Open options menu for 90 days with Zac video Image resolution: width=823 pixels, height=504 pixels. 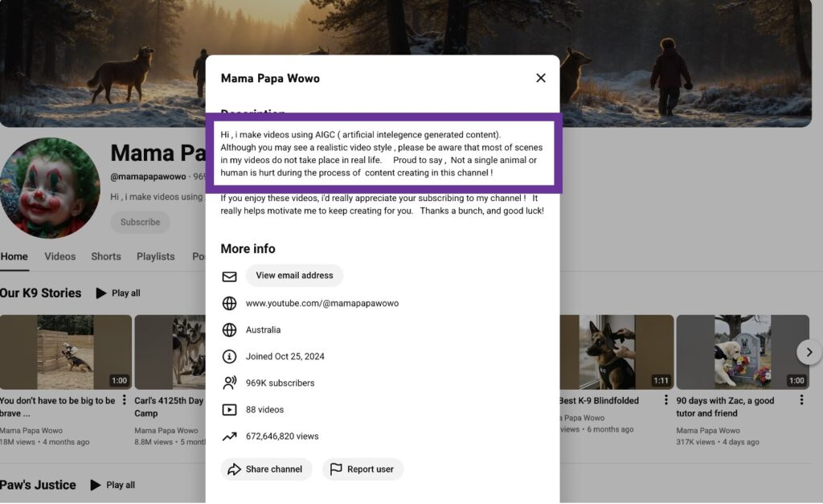coord(801,400)
